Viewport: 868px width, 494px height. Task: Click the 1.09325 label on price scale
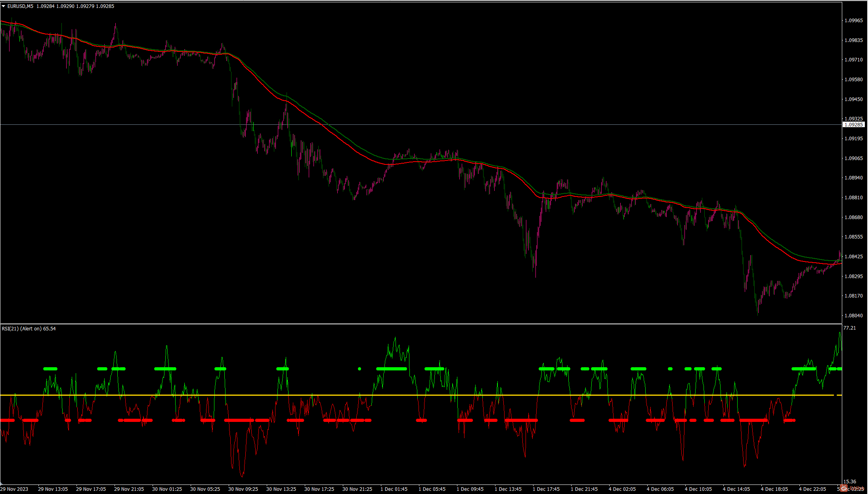853,119
